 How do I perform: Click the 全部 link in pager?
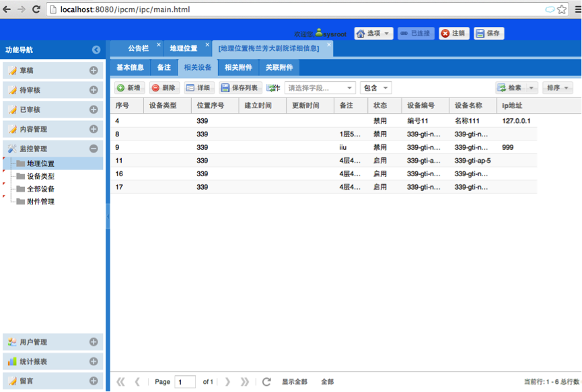pos(328,382)
